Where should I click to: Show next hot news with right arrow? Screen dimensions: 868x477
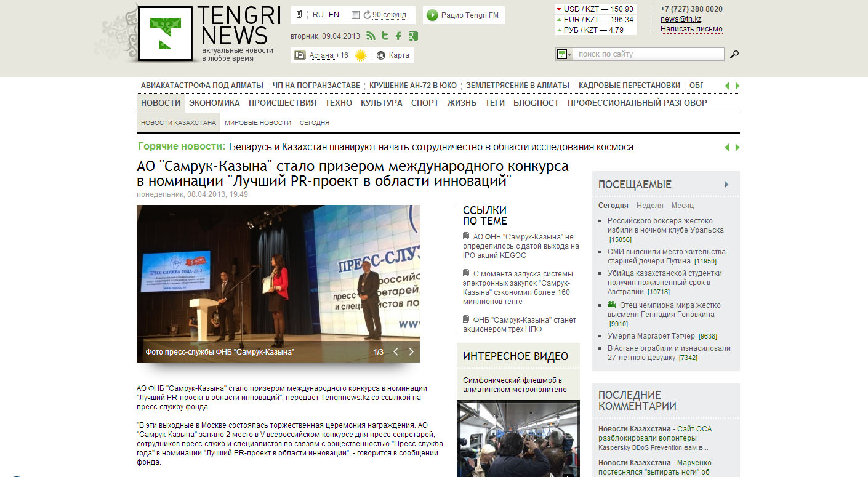click(x=737, y=147)
